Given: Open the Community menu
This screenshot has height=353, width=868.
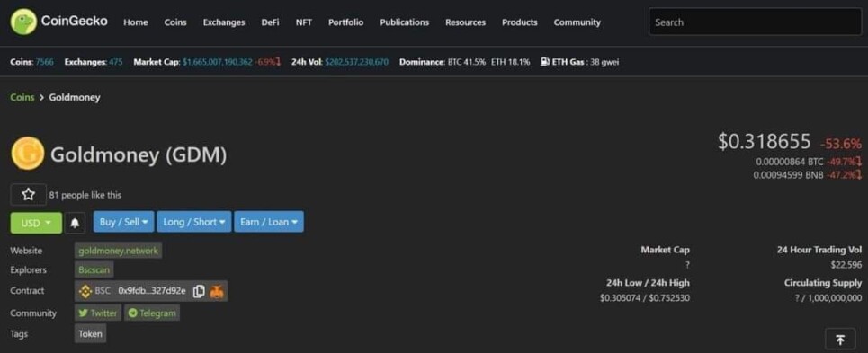Looking at the screenshot, I should pos(577,22).
